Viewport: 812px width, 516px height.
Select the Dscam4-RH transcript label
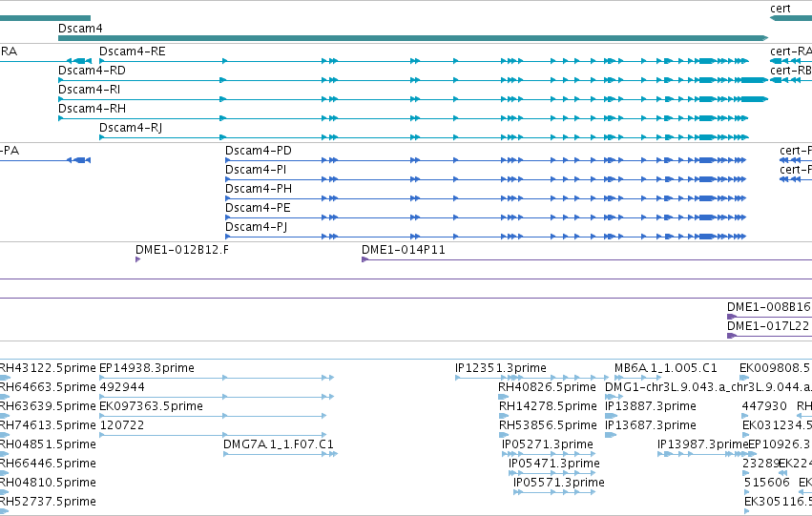(93, 109)
